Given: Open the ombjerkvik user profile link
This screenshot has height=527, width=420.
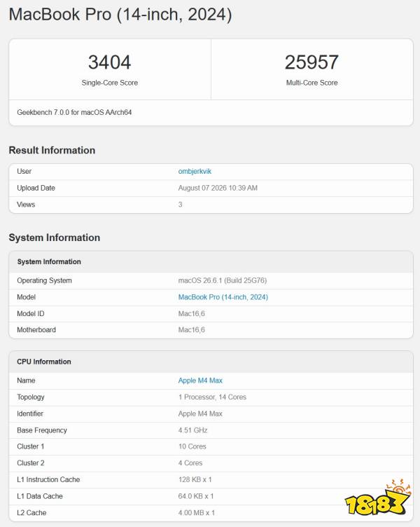Looking at the screenshot, I should [x=195, y=172].
